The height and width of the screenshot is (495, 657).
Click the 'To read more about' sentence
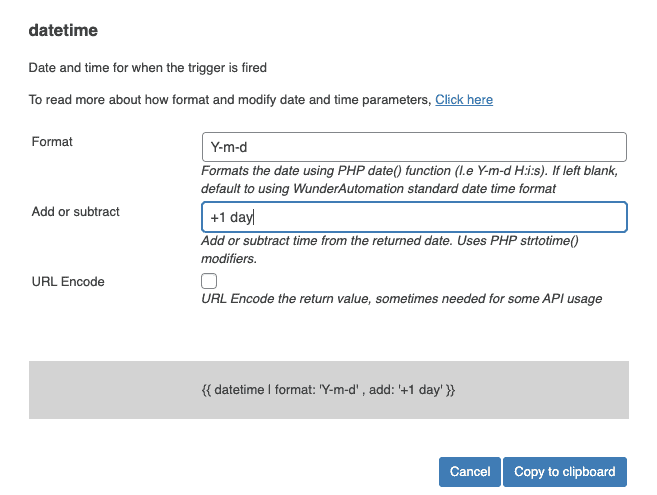point(229,100)
